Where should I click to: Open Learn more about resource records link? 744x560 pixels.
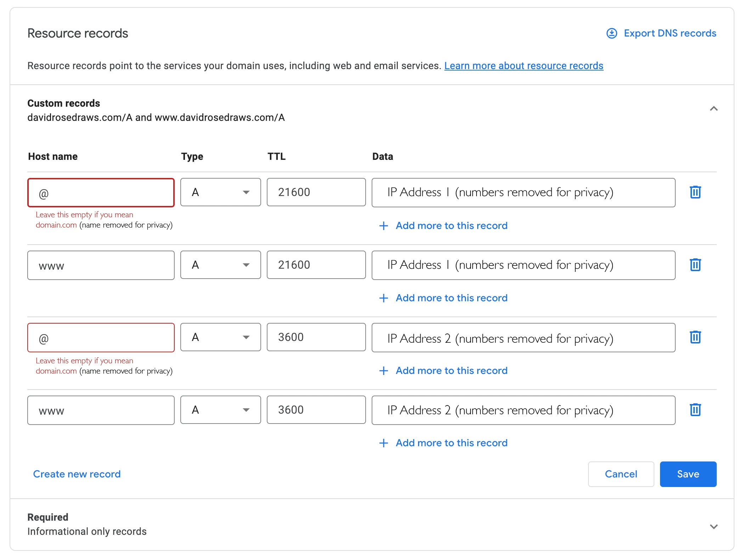[x=524, y=66]
